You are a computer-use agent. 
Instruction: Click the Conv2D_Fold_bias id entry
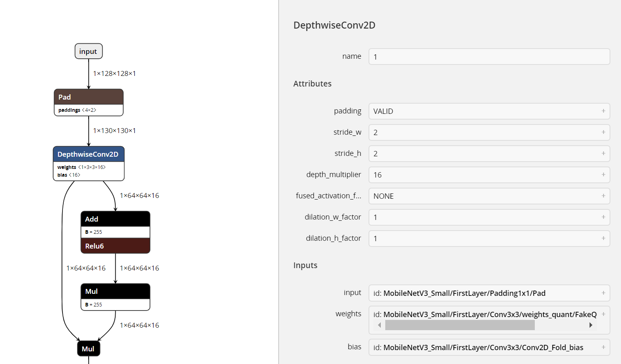(x=478, y=347)
